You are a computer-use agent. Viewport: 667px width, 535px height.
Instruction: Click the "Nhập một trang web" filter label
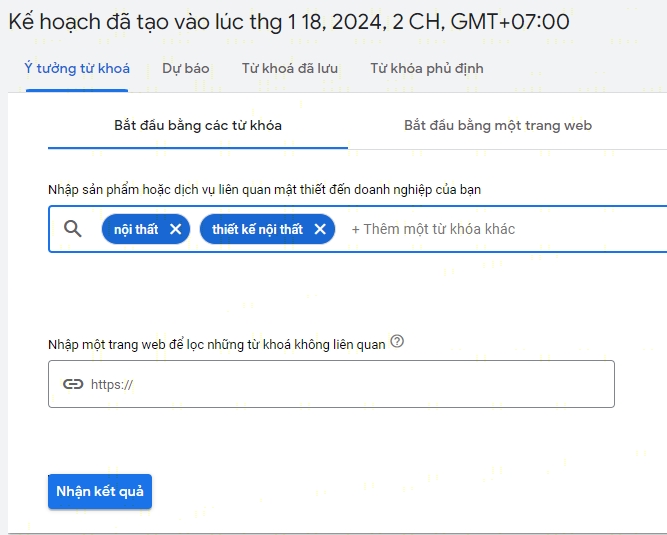point(217,344)
